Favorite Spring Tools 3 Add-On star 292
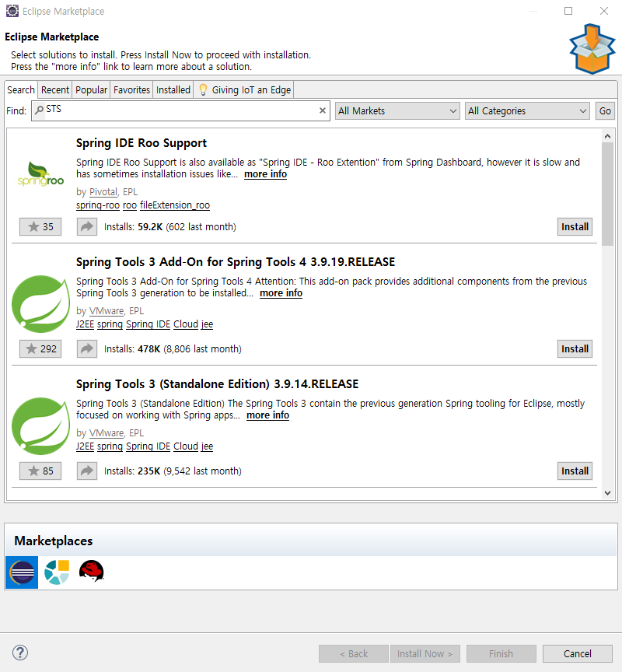 (40, 349)
